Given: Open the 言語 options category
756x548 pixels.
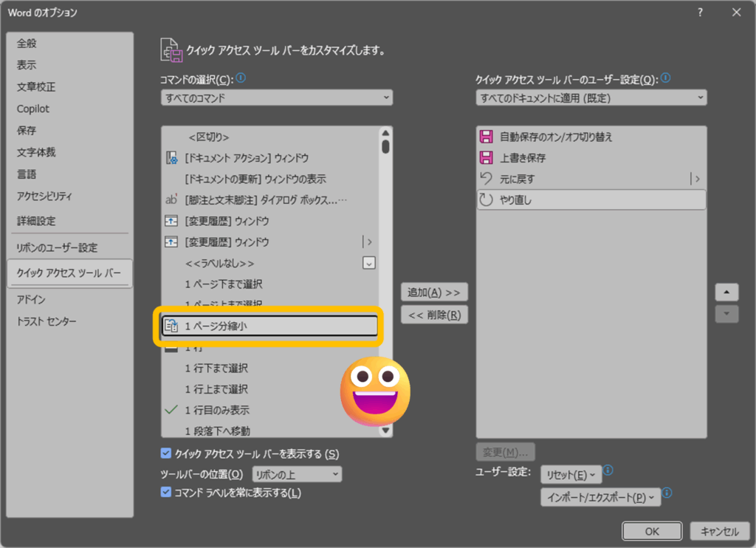Looking at the screenshot, I should point(27,174).
